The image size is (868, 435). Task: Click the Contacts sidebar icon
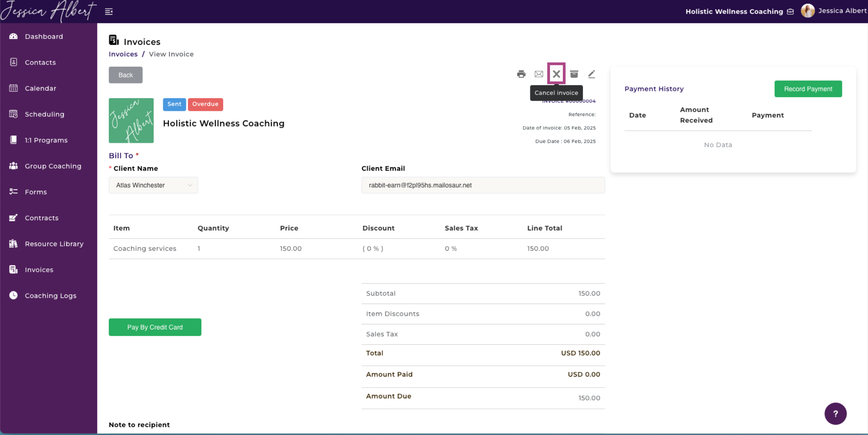(x=13, y=62)
